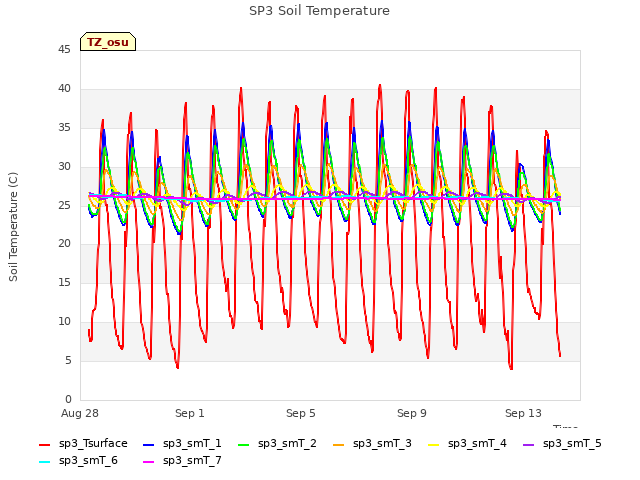Click the Sep 13 x-axis tick label
This screenshot has height=480, width=640.
pos(523,413)
